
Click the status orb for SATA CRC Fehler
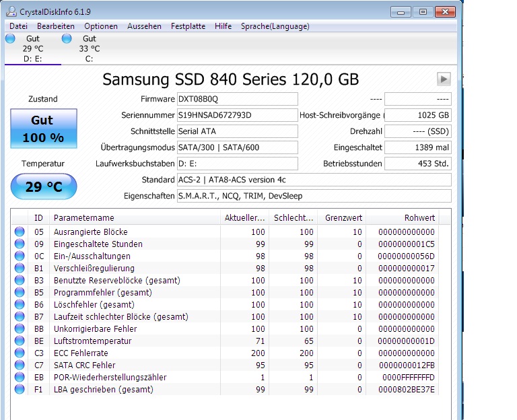(x=20, y=365)
